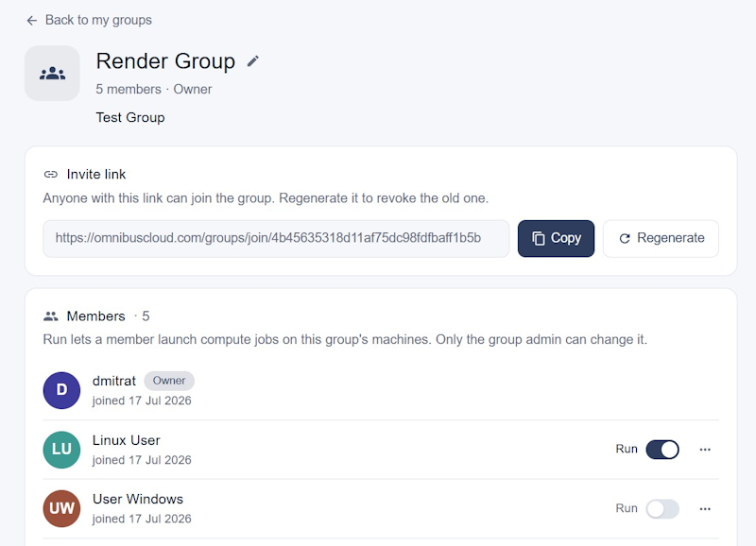The height and width of the screenshot is (546, 756).
Task: Click 'joined 17 Jul 2026' under Linux User
Action: tap(142, 460)
